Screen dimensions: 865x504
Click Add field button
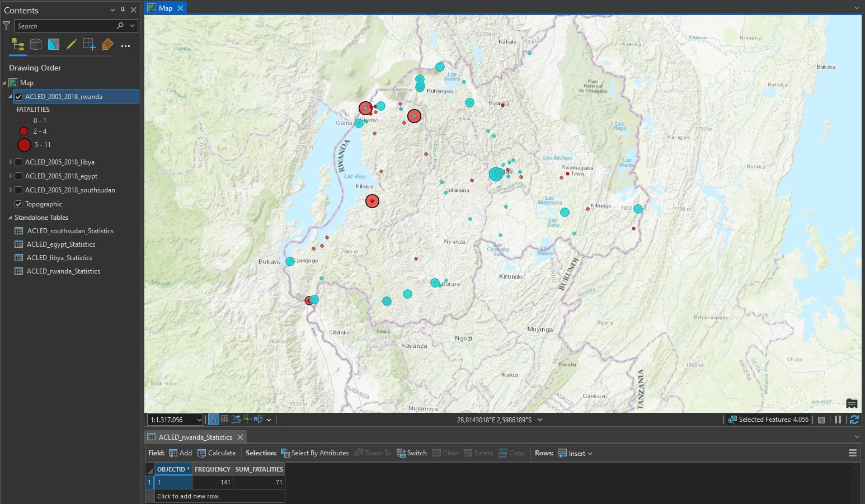tap(181, 453)
